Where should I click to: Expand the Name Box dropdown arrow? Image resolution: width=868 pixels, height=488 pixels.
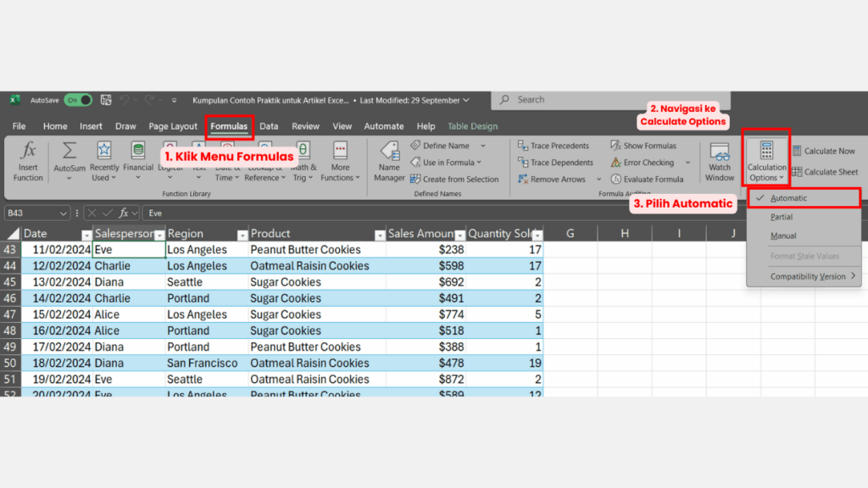point(63,213)
